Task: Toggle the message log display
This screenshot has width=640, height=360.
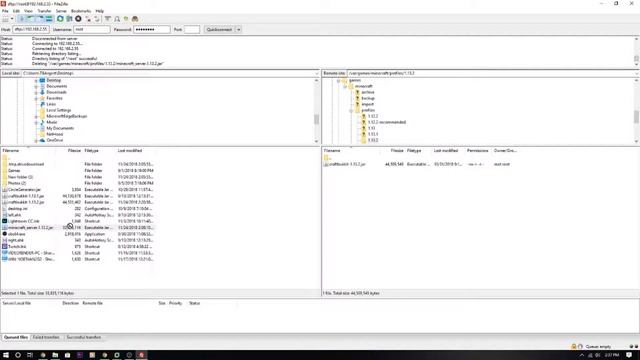Action: [22, 19]
